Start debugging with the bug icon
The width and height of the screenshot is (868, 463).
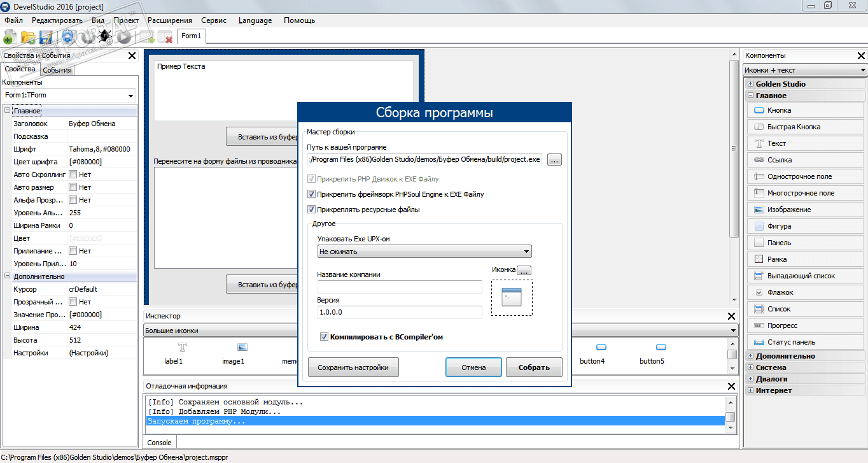[x=106, y=37]
